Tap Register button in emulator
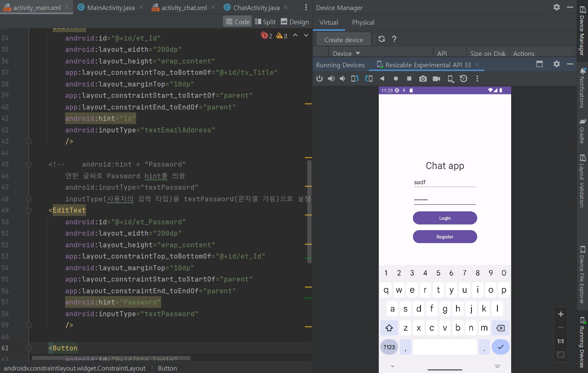 pyautogui.click(x=445, y=237)
